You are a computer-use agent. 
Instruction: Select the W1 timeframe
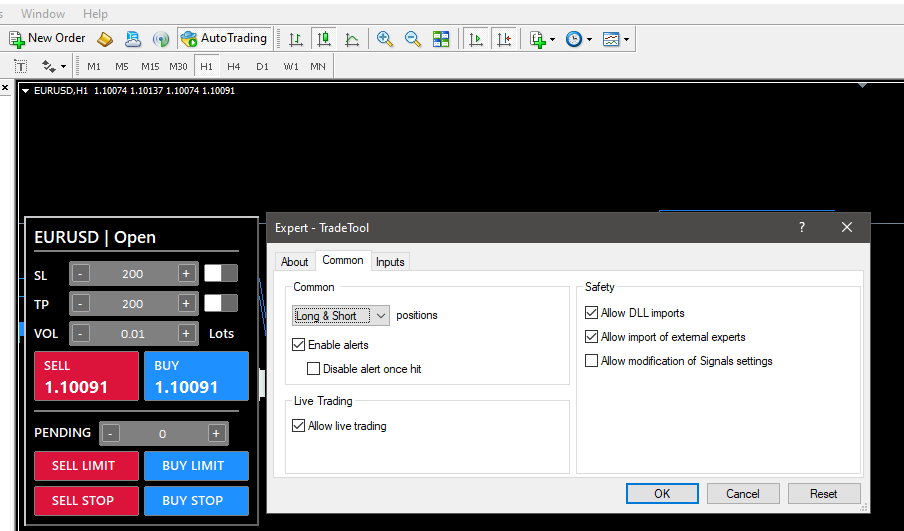[x=291, y=66]
